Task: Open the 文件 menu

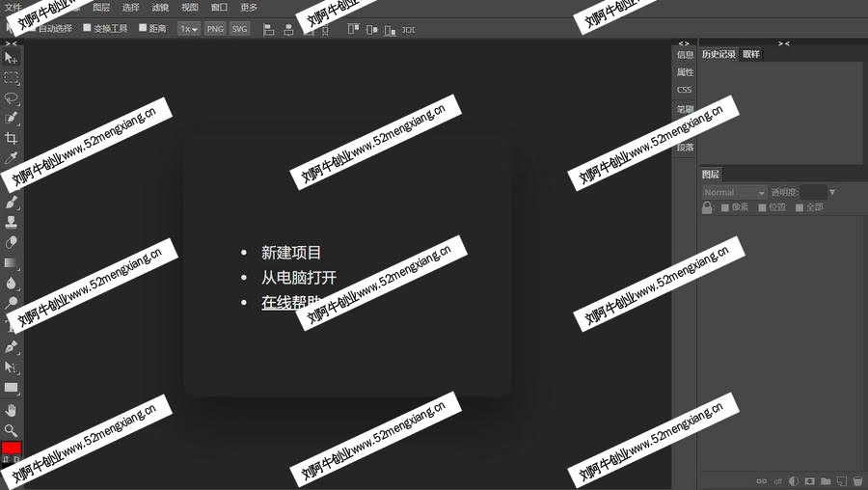Action: point(13,7)
